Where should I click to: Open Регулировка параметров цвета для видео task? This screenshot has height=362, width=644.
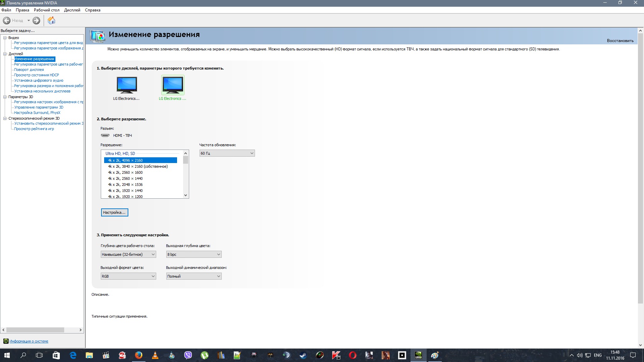[x=48, y=43]
